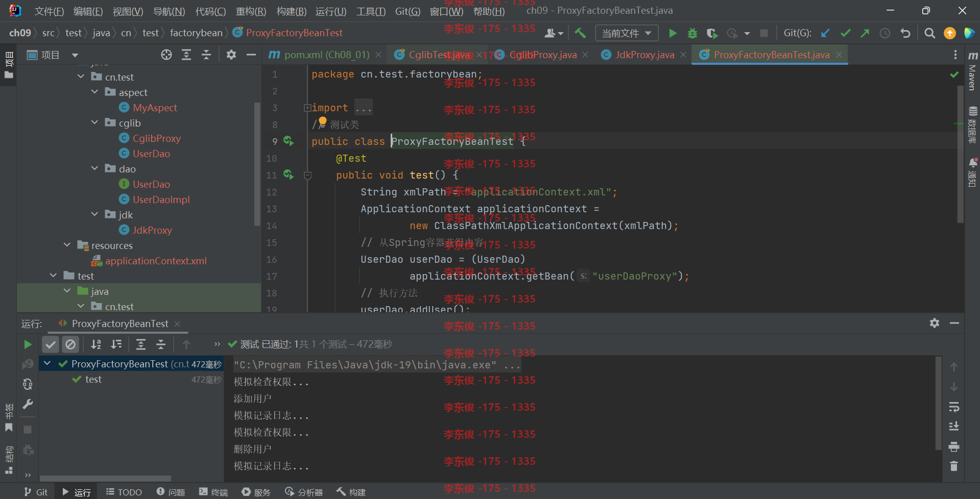Image resolution: width=980 pixels, height=499 pixels.
Task: Collapse the dao package node
Action: (94, 168)
